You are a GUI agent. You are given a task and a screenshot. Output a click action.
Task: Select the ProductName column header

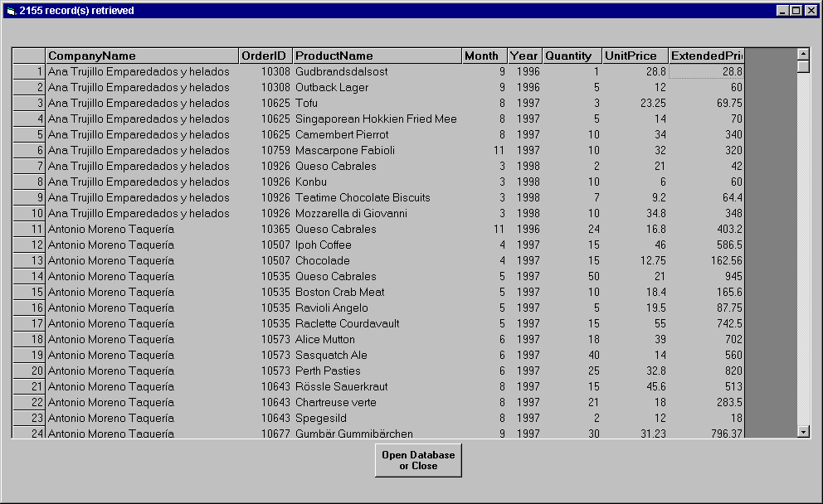(x=377, y=56)
